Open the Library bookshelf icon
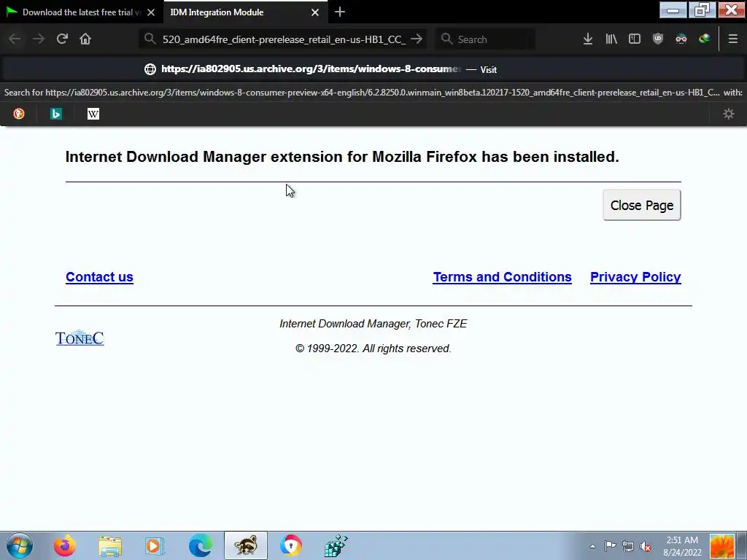747x560 pixels. click(x=611, y=39)
